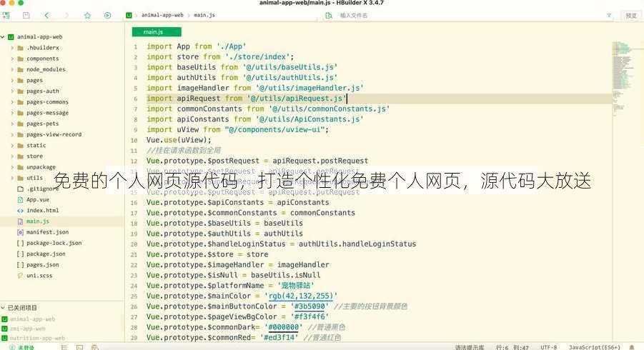Click the 未登录 user icon in status bar
This screenshot has height=350, width=644.
(11, 348)
